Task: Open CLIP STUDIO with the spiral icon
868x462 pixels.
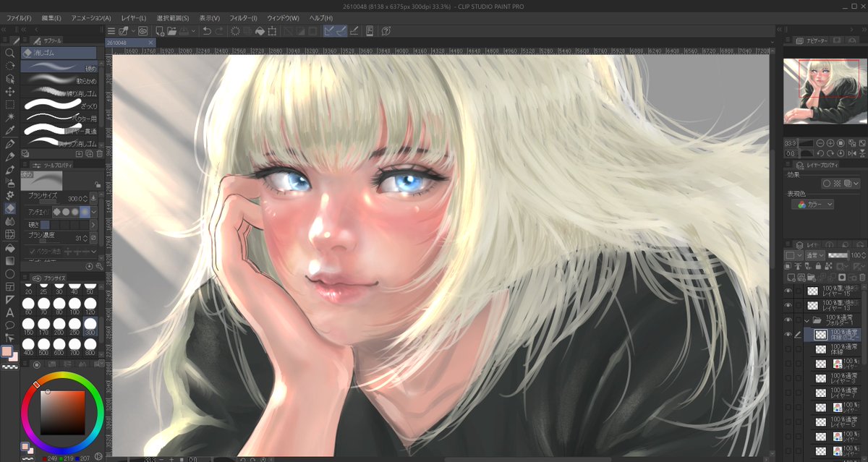Action: click(x=143, y=31)
